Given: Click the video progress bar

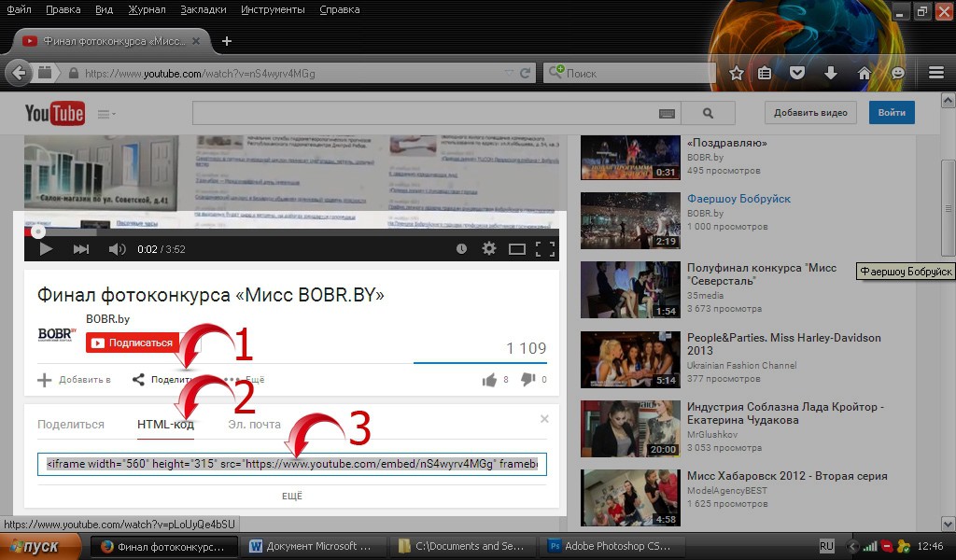Looking at the screenshot, I should (x=291, y=231).
